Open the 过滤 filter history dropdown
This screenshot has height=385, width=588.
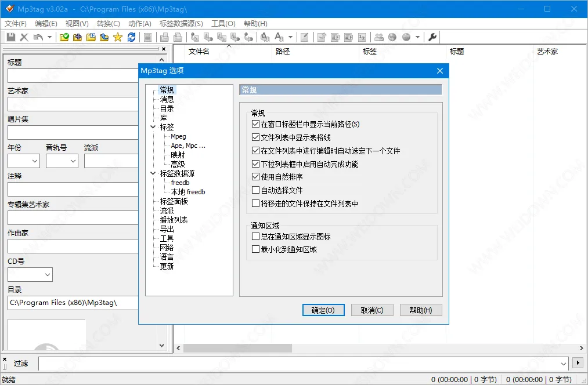563,364
